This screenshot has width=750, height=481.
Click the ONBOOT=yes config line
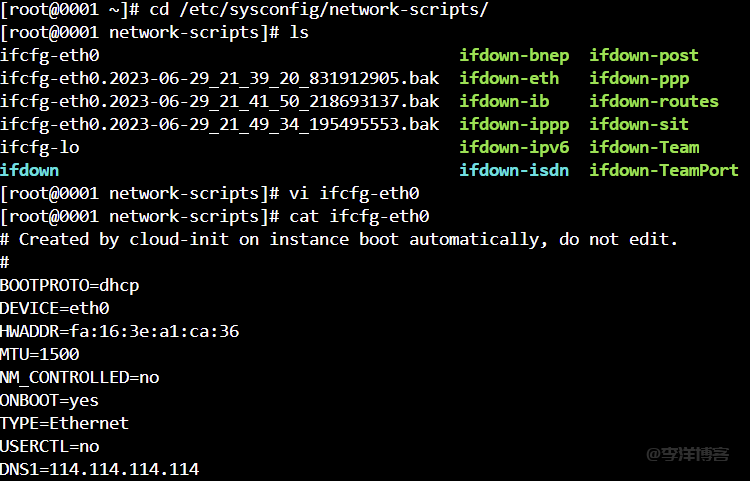[50, 400]
